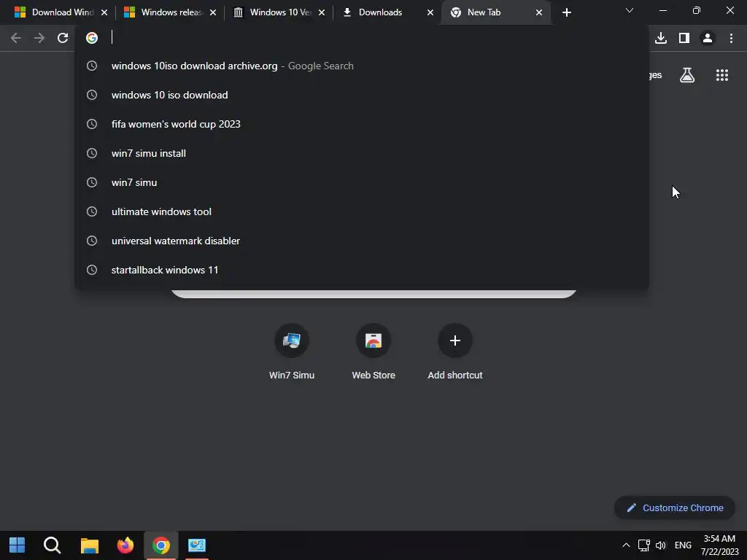Click the Google icon in address bar
Image resolution: width=747 pixels, height=560 pixels.
tap(92, 38)
